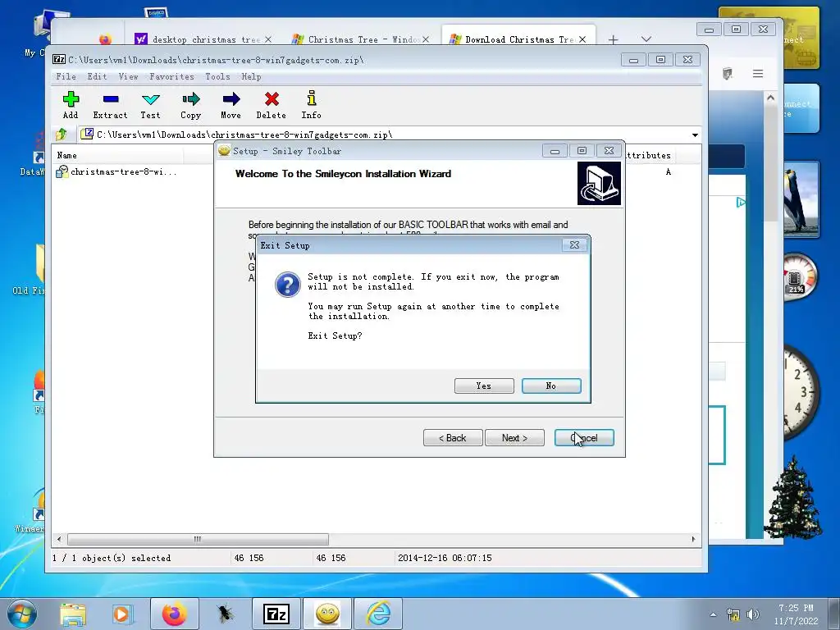Click the fly icon in the taskbar
840x630 pixels.
click(225, 614)
